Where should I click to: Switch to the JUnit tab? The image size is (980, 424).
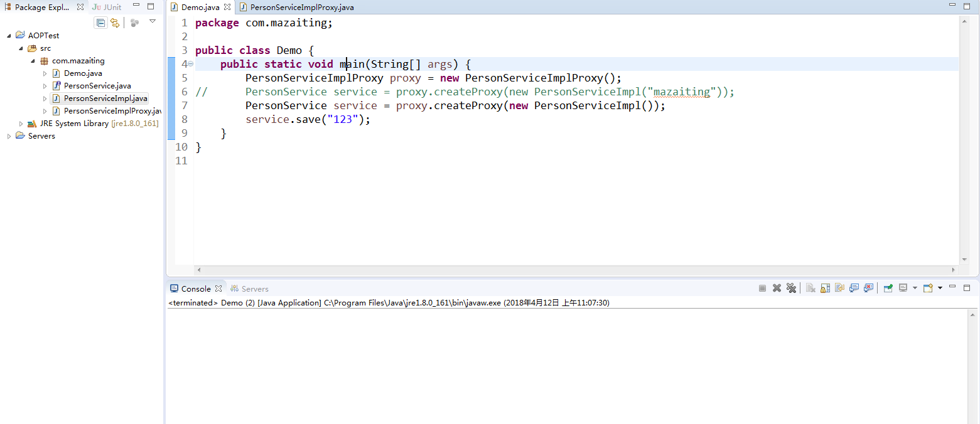click(107, 7)
